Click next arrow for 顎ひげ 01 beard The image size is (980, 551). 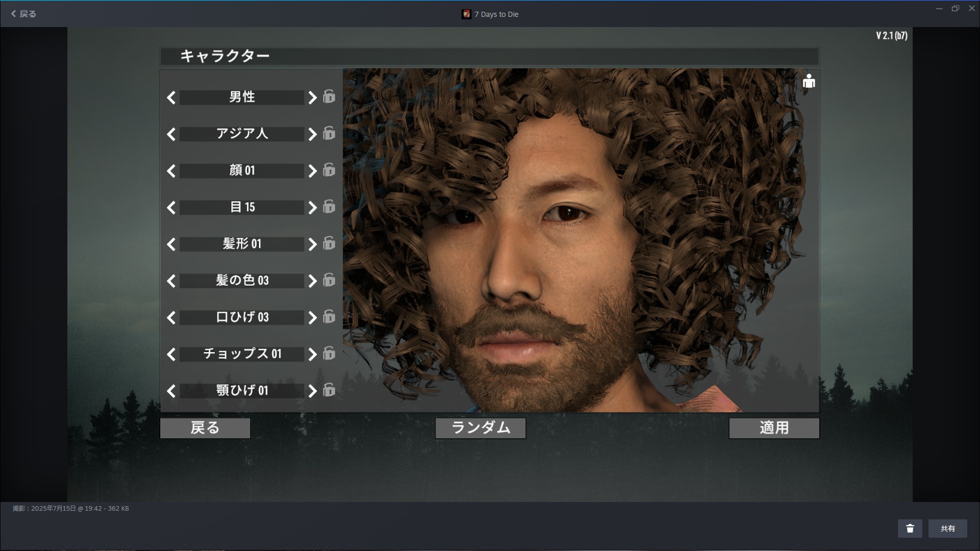point(312,391)
